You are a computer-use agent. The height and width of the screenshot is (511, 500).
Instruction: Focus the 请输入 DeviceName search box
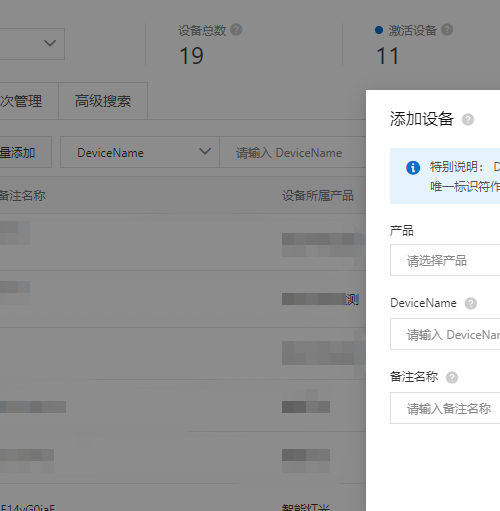(x=292, y=152)
